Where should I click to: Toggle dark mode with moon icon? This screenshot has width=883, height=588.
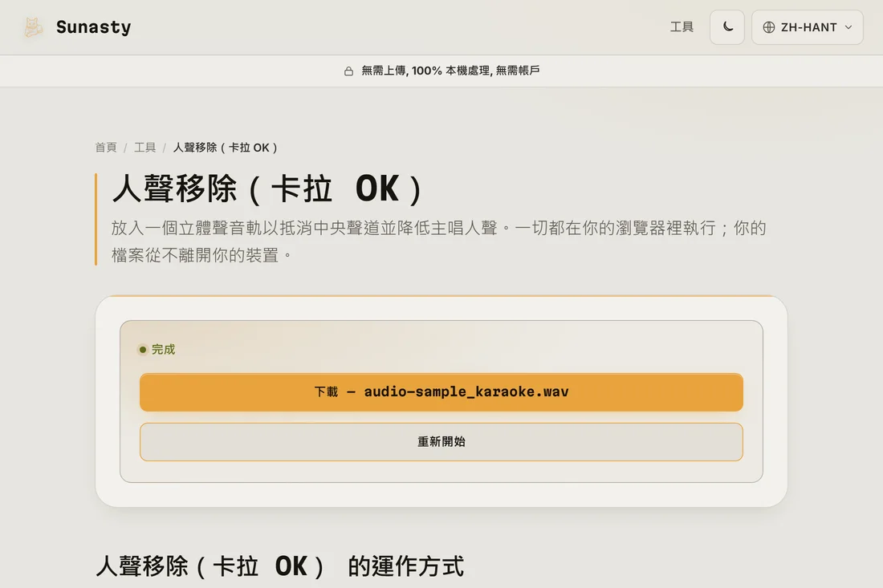click(x=727, y=27)
